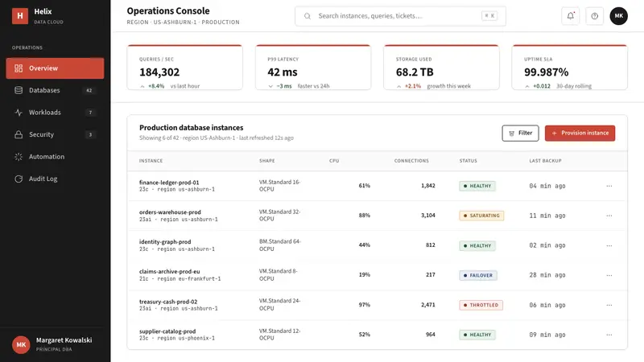644x362 pixels.
Task: Click the SATURATING status badge
Action: point(481,216)
